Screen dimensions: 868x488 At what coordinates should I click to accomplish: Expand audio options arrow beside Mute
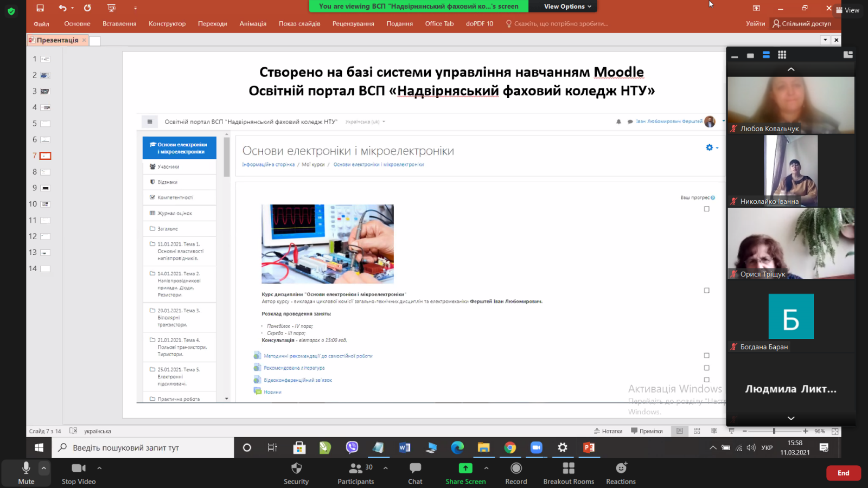44,467
